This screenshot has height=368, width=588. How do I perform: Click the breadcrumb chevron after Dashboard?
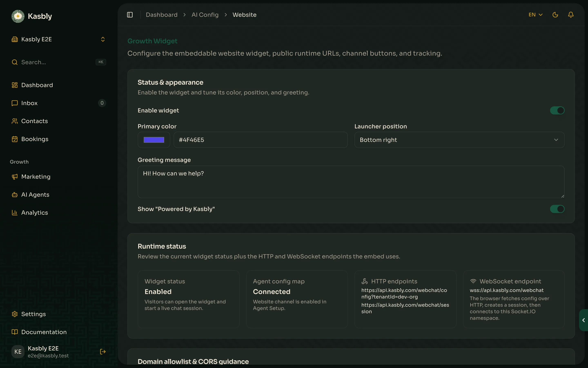[x=185, y=15]
